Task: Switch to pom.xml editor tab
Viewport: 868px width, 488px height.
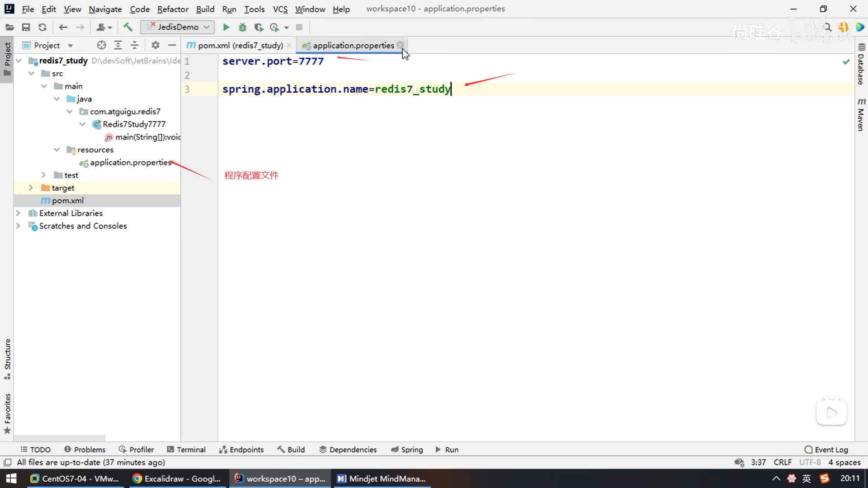Action: click(240, 45)
